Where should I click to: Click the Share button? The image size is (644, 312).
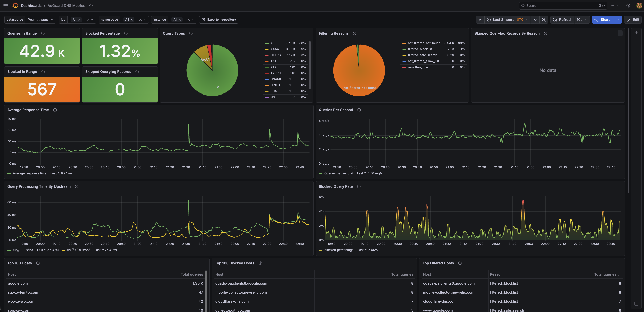click(602, 20)
